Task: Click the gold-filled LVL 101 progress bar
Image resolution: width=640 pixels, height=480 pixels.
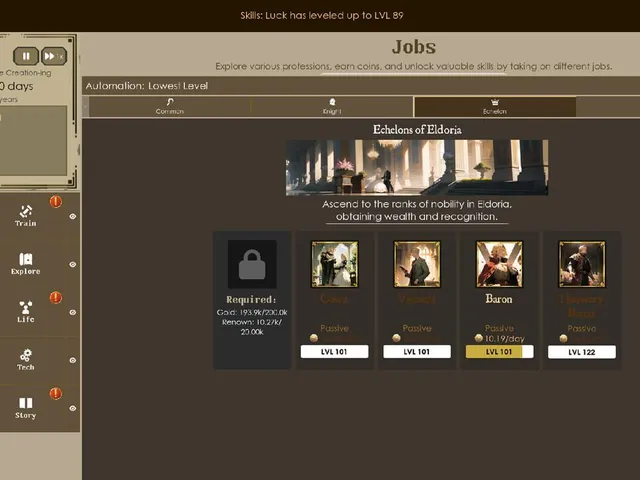Action: (499, 352)
